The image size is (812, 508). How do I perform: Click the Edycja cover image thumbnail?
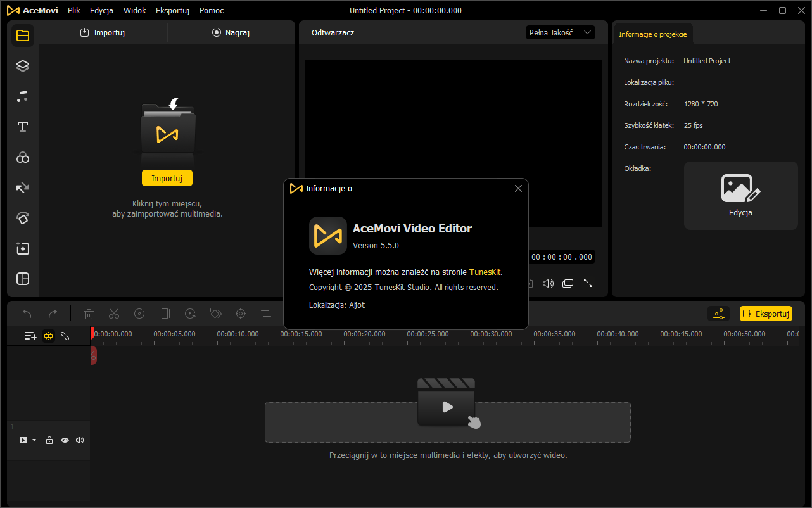[741, 196]
